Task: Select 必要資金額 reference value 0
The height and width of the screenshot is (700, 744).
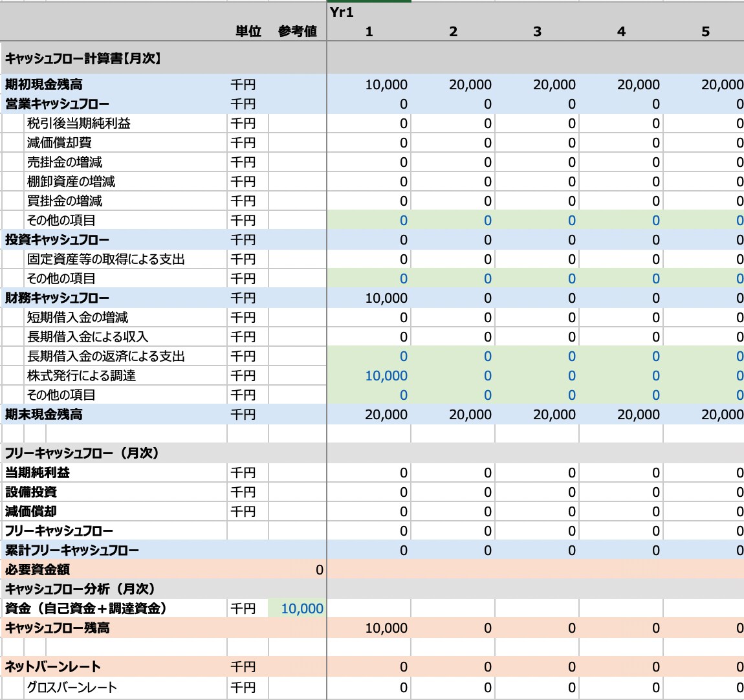Action: point(320,569)
